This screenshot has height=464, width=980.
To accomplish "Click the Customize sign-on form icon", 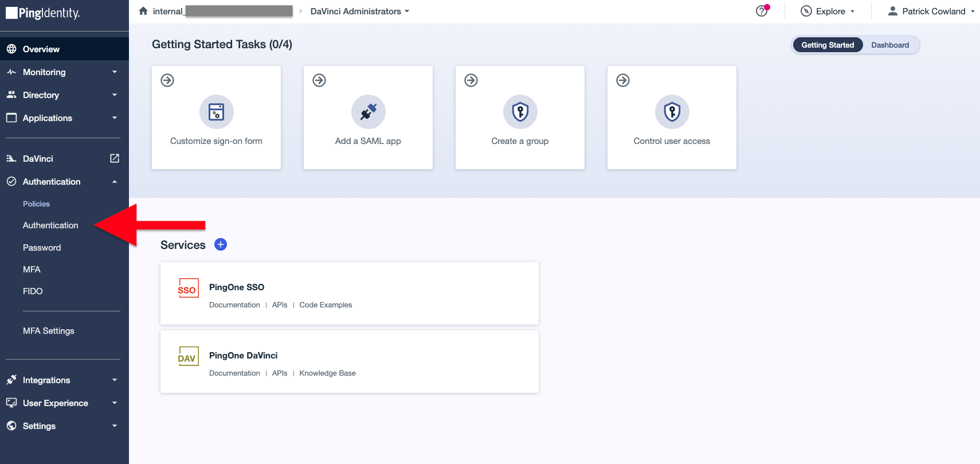I will 217,112.
